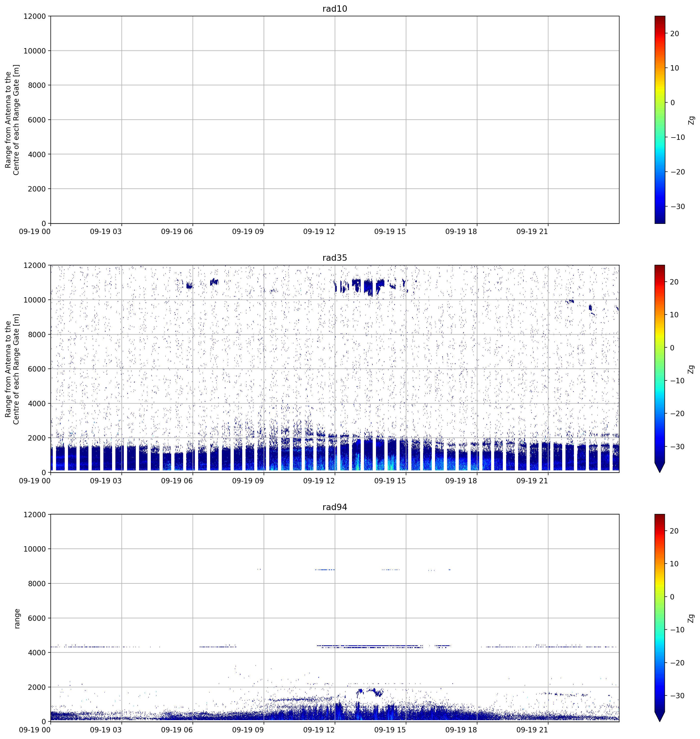
Task: Click rad10's 'Range from Antenna' y-axis label
Action: point(12,120)
